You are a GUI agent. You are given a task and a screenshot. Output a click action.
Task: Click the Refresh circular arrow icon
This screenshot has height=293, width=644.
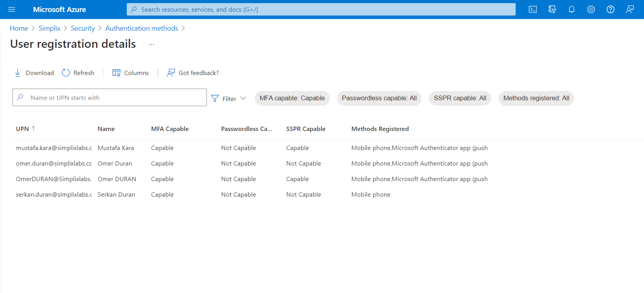pos(66,73)
